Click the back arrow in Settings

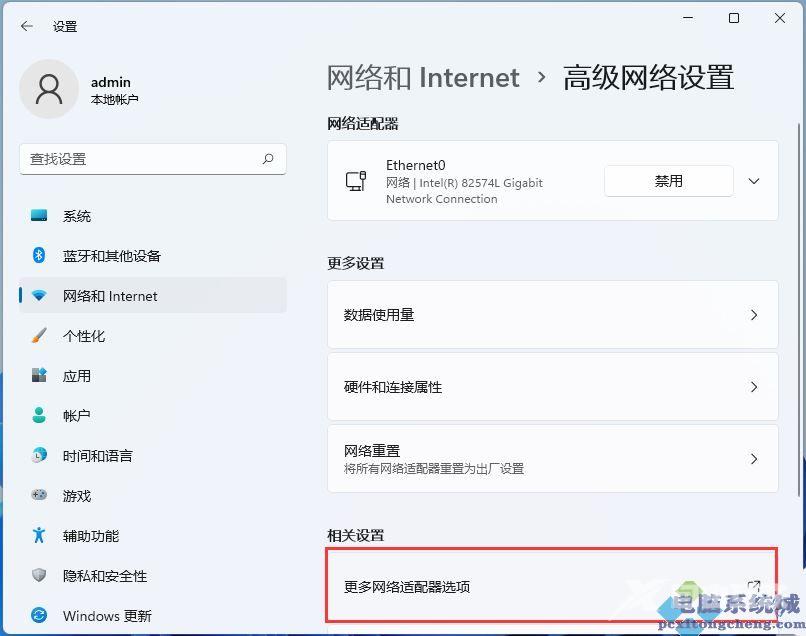pyautogui.click(x=27, y=27)
